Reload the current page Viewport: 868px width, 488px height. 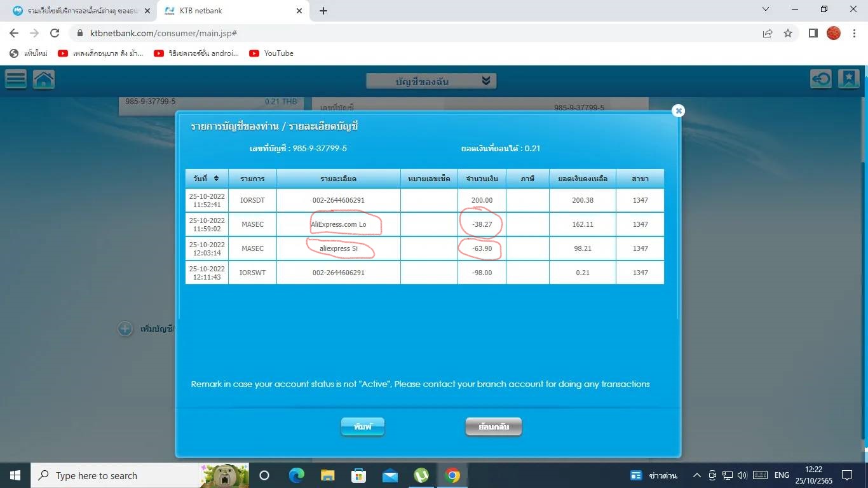click(55, 33)
